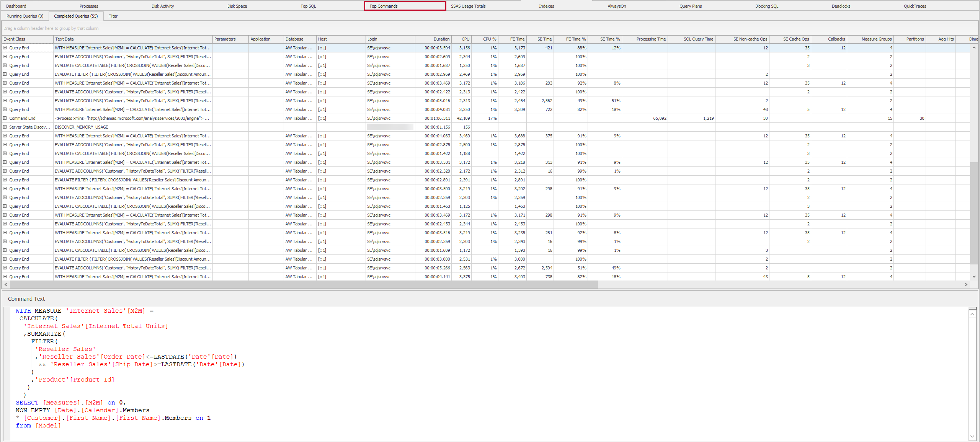
Task: Switch to the Blocking SQL tab
Action: [766, 6]
